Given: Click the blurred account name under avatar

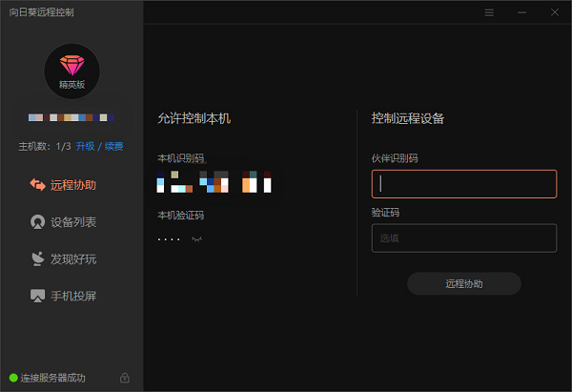Looking at the screenshot, I should click(71, 118).
